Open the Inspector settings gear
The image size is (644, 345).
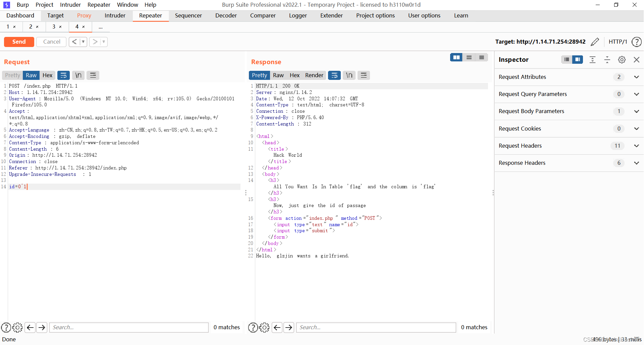pyautogui.click(x=622, y=59)
